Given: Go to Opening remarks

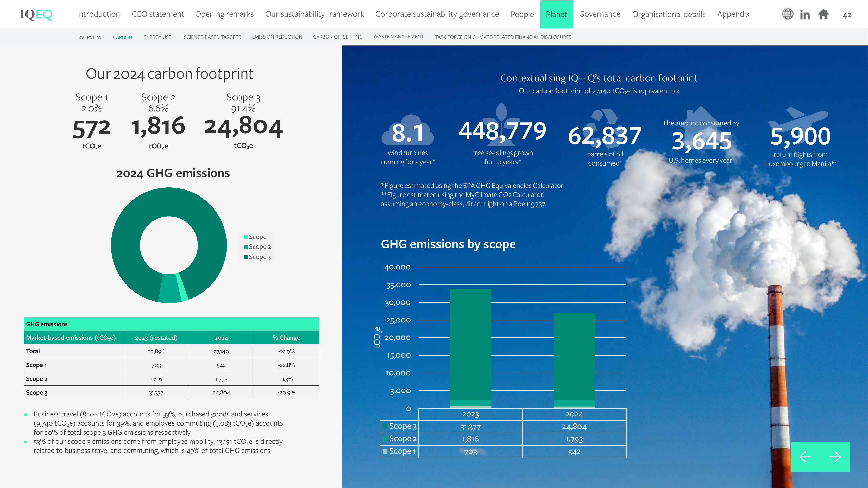Looking at the screenshot, I should (x=224, y=14).
